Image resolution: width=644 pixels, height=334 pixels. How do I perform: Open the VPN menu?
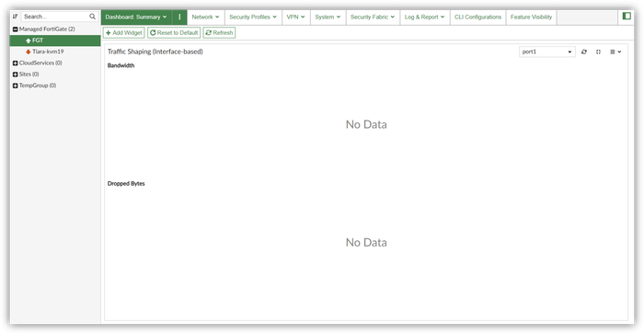pyautogui.click(x=295, y=17)
